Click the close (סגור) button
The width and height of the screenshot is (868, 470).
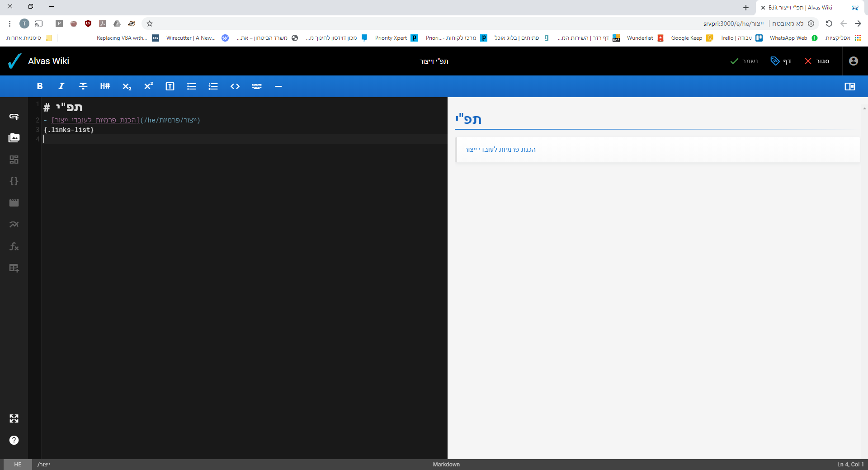[x=816, y=61]
